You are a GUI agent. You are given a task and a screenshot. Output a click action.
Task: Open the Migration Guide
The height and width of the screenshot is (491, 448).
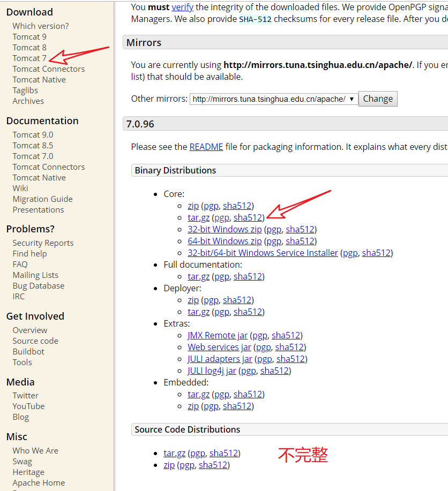coord(43,199)
